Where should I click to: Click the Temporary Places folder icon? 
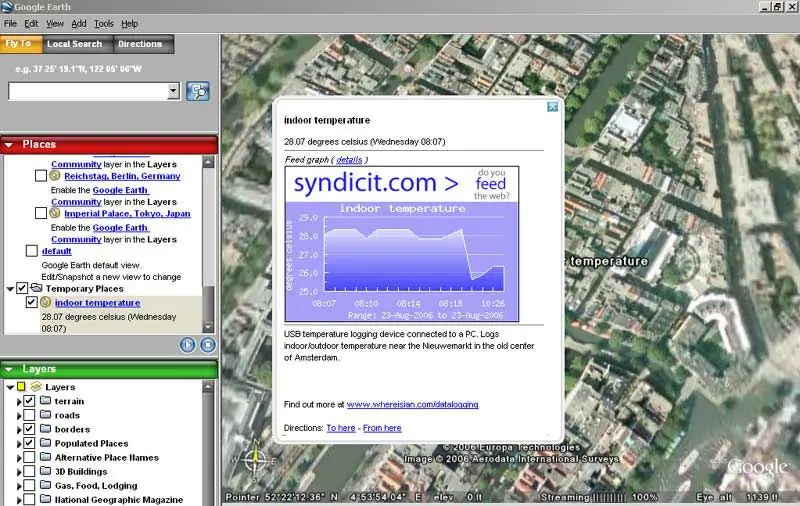36,288
